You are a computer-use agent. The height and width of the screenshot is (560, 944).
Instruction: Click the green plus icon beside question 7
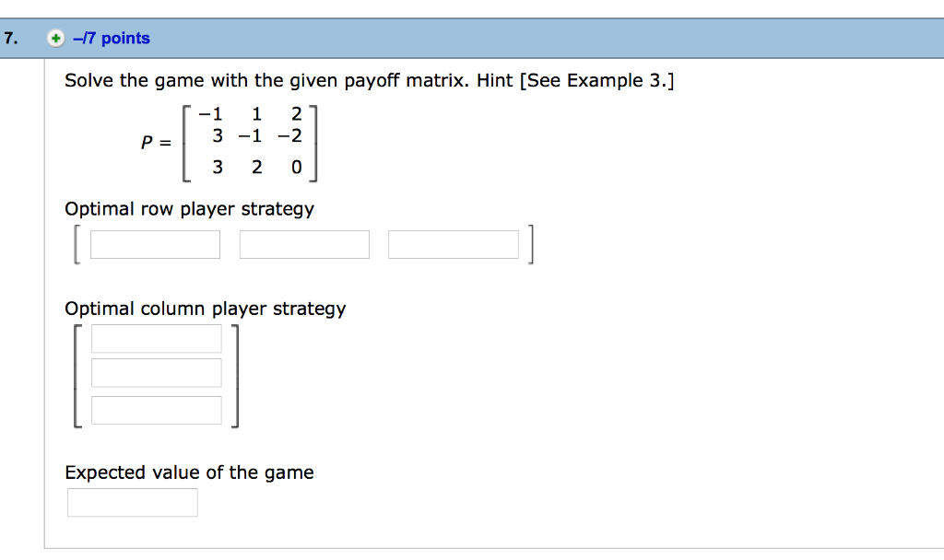54,38
